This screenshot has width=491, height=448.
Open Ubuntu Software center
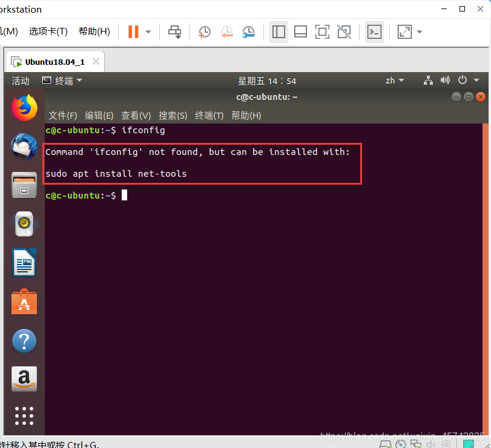pos(24,302)
